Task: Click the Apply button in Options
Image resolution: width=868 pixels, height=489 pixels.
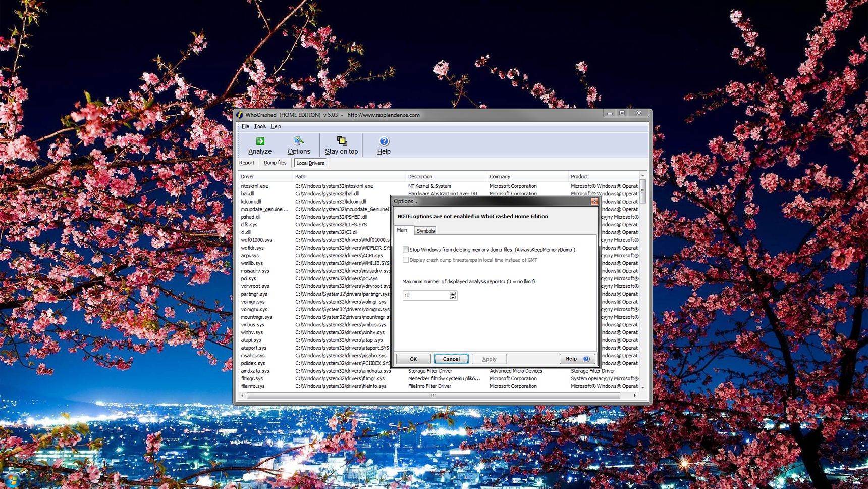Action: coord(489,359)
